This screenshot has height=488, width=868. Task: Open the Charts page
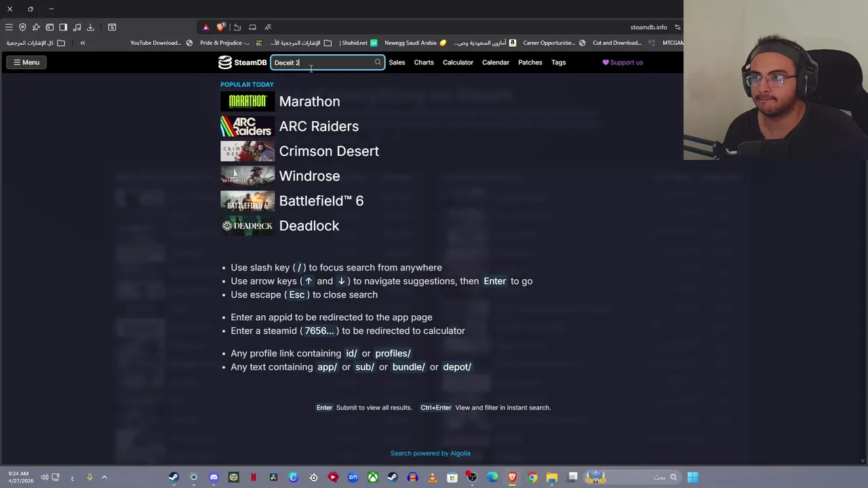[x=424, y=62]
